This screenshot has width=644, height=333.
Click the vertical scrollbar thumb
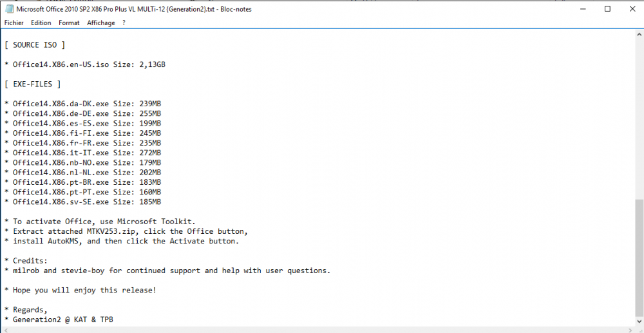(639, 258)
